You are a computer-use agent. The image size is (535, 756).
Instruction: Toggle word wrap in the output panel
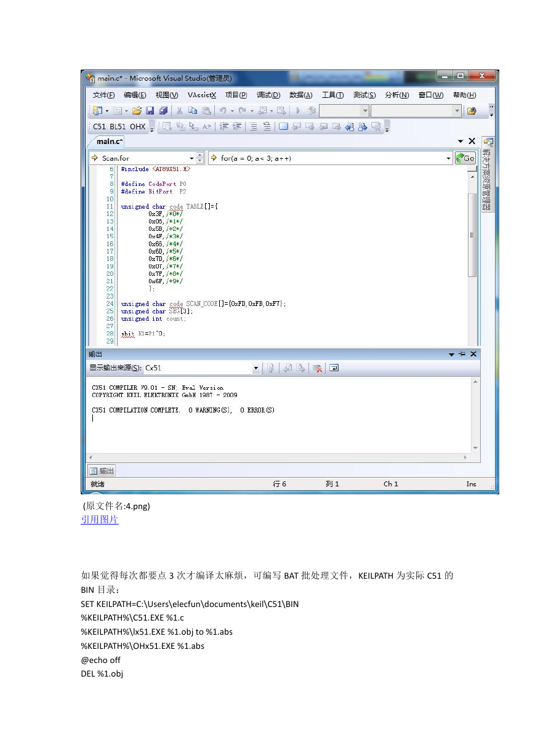tap(334, 368)
